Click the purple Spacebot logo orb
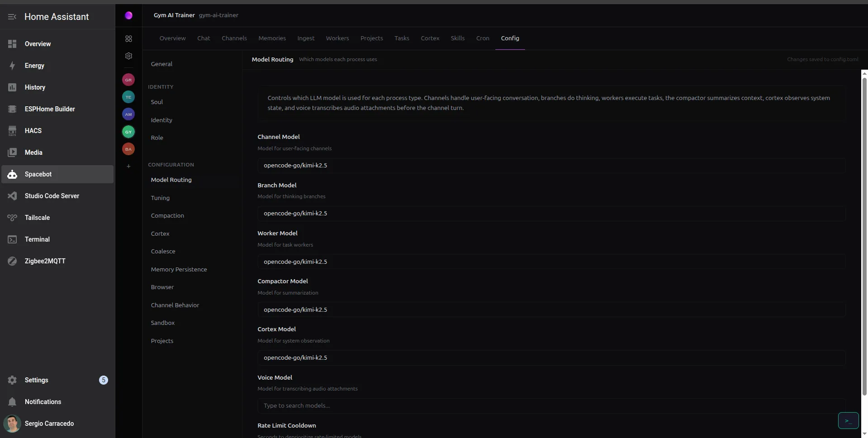The image size is (868, 438). point(128,15)
